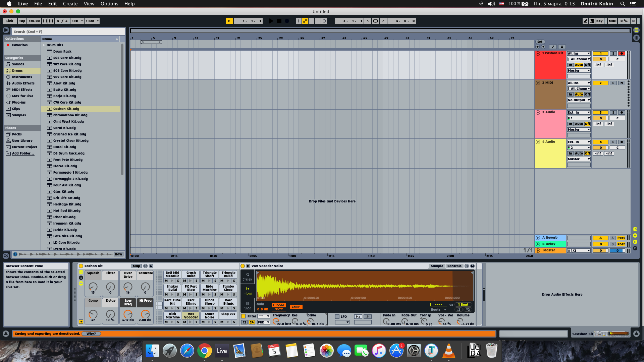The image size is (644, 362).
Task: Toggle SNAP button in Simpler
Action: tap(296, 307)
